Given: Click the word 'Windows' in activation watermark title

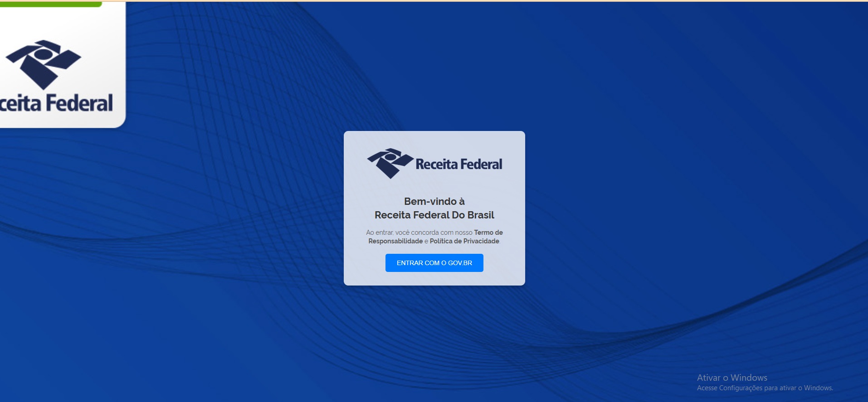Looking at the screenshot, I should 749,378.
